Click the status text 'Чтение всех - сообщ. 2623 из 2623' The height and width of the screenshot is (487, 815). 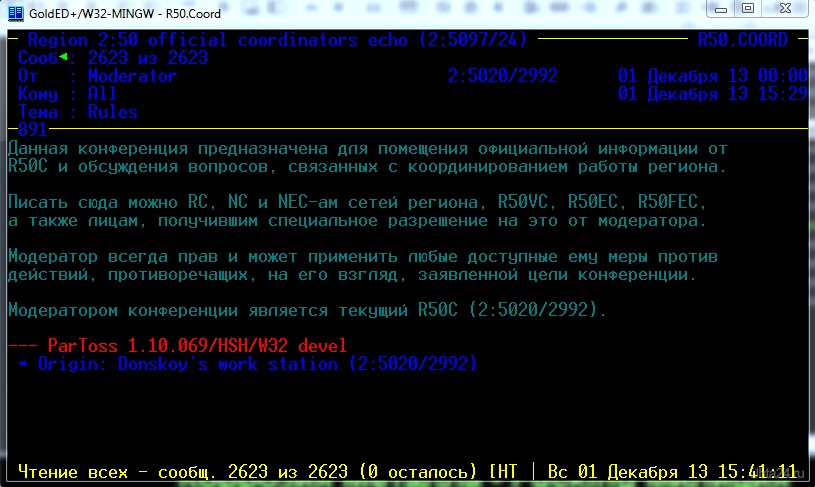tap(182, 472)
